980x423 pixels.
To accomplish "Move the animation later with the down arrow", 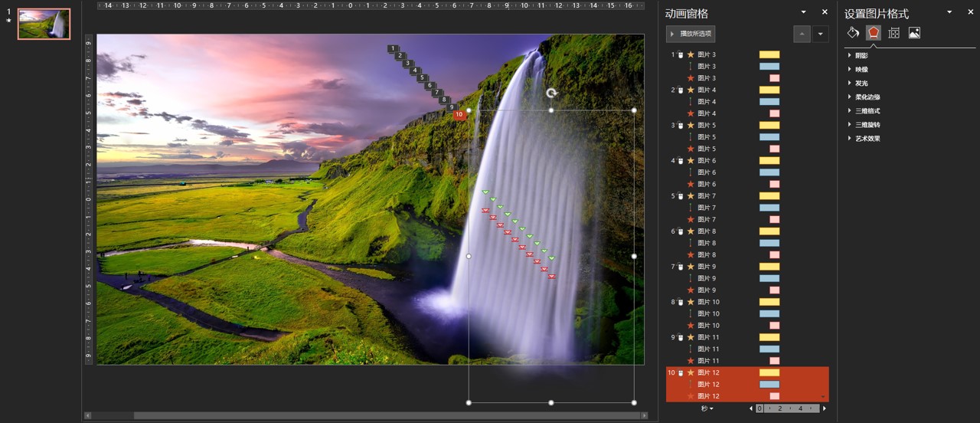I will tap(821, 34).
